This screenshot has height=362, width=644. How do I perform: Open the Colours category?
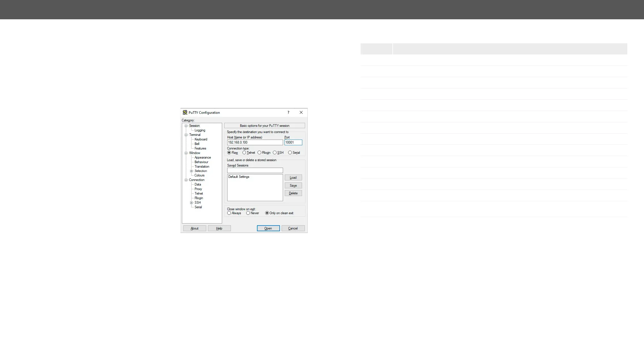pyautogui.click(x=199, y=175)
